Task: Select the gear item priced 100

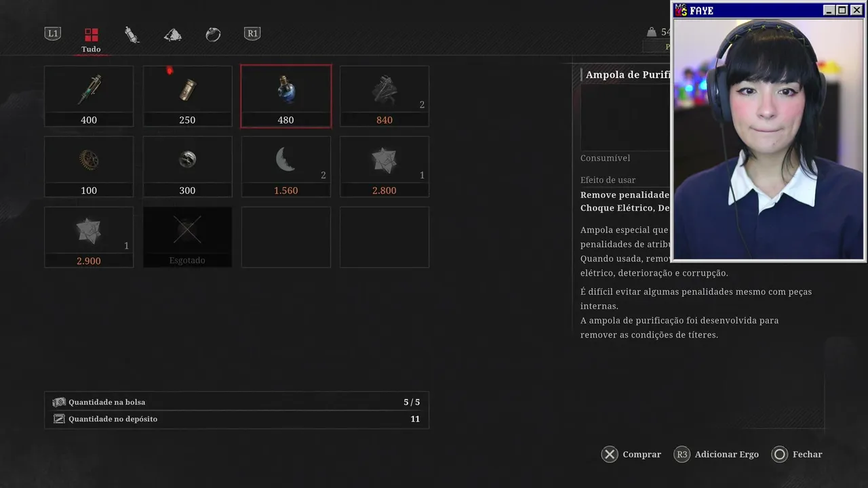Action: (89, 167)
